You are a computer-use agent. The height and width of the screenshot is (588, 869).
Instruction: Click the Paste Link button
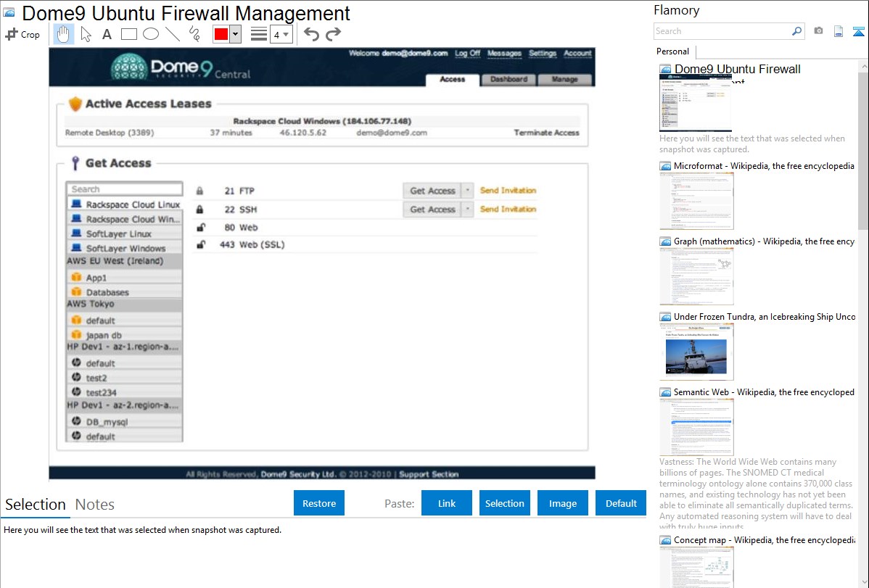pyautogui.click(x=447, y=503)
